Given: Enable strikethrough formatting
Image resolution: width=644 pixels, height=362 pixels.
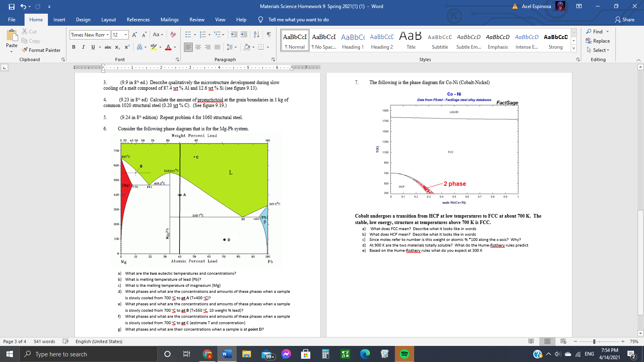Looking at the screenshot, I should 107,47.
